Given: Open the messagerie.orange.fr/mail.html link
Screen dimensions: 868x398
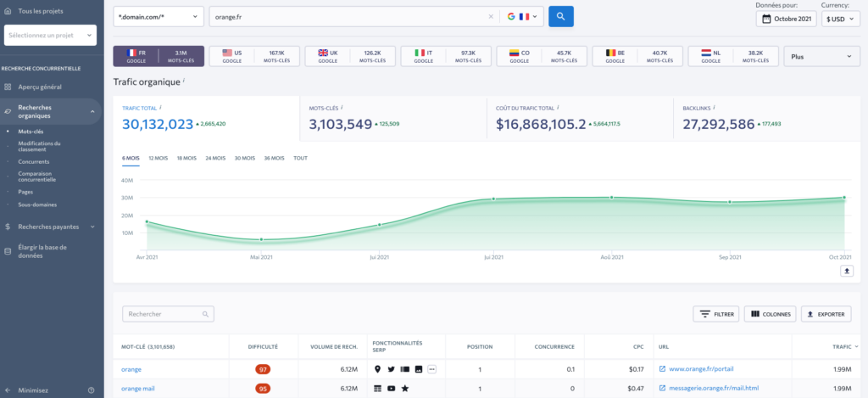Looking at the screenshot, I should (x=714, y=389).
